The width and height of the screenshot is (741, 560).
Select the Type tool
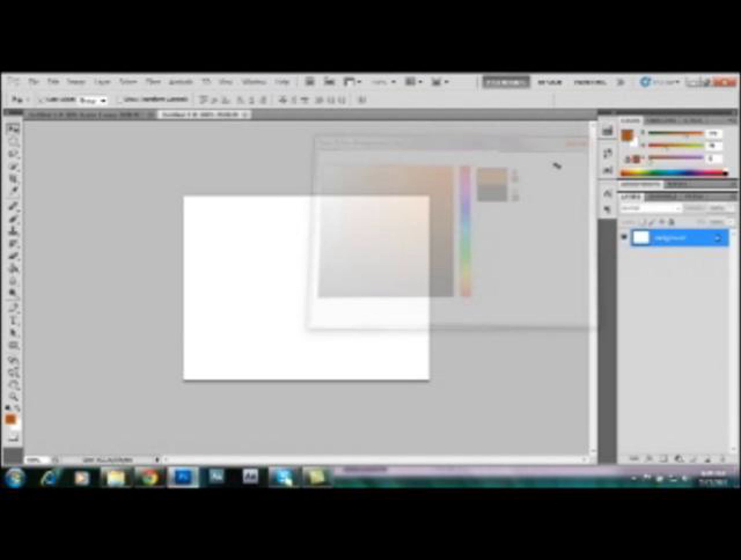tap(13, 320)
